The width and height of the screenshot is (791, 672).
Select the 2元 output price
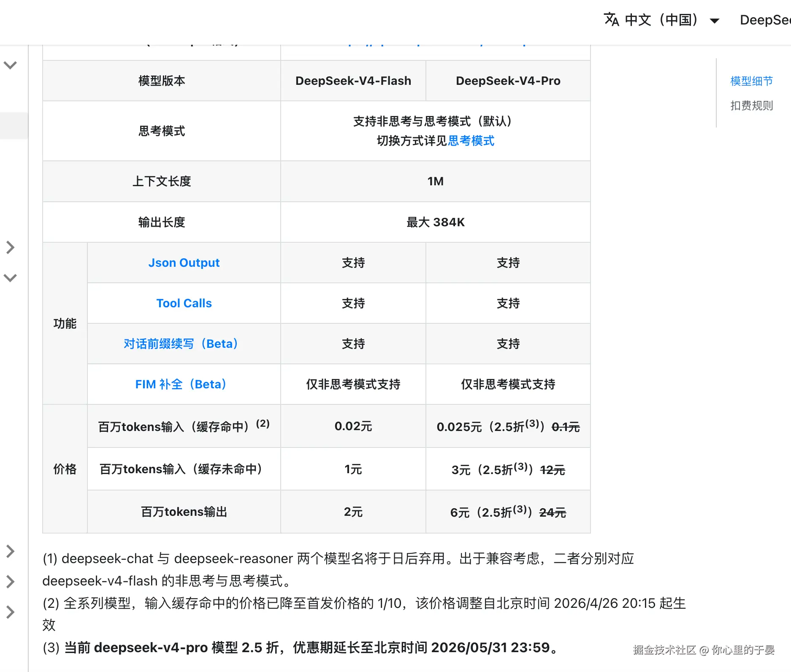click(353, 512)
